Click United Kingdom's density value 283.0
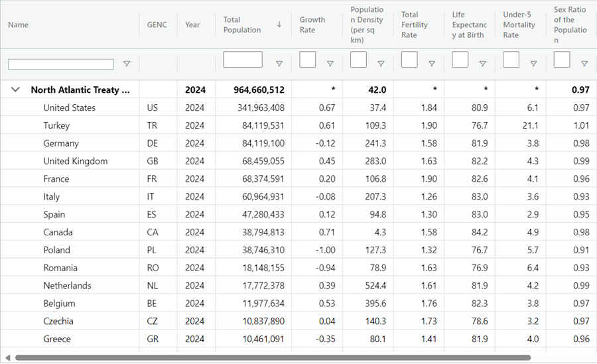This screenshot has width=597, height=364. (375, 161)
